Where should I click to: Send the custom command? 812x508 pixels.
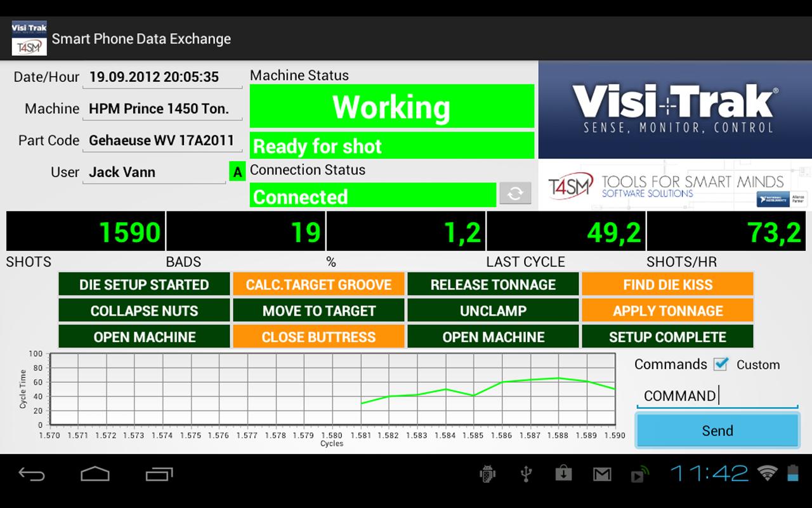coord(717,431)
